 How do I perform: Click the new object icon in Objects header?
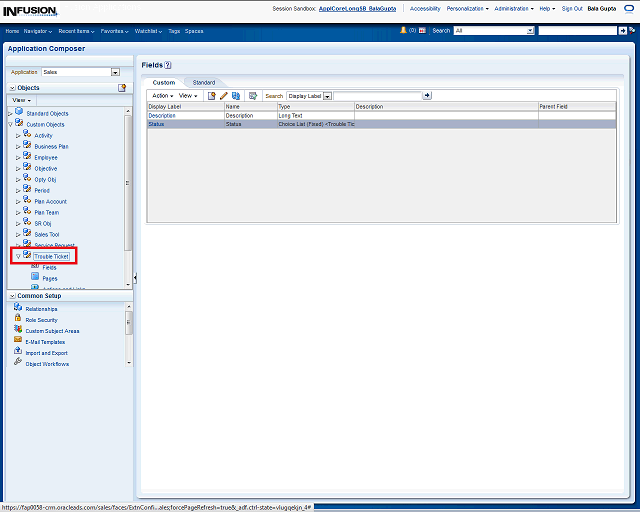[x=122, y=88]
